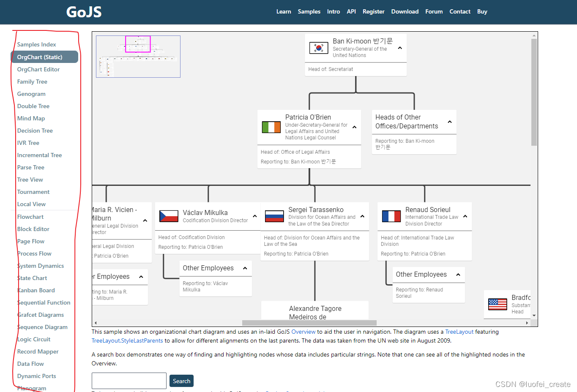Click the scroll-down arrow of diagram
Image resolution: width=577 pixels, height=392 pixels.
tap(534, 316)
